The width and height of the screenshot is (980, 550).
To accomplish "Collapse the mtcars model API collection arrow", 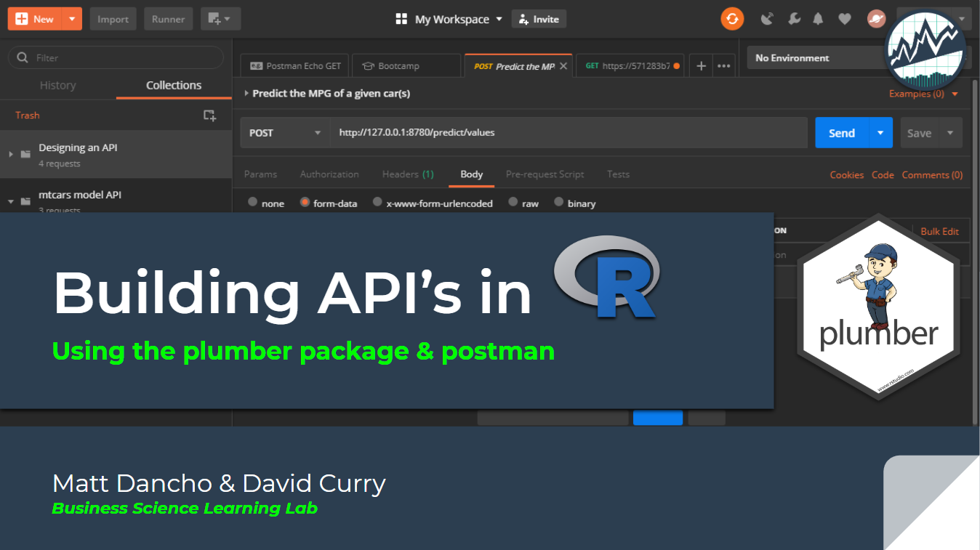I will tap(10, 201).
